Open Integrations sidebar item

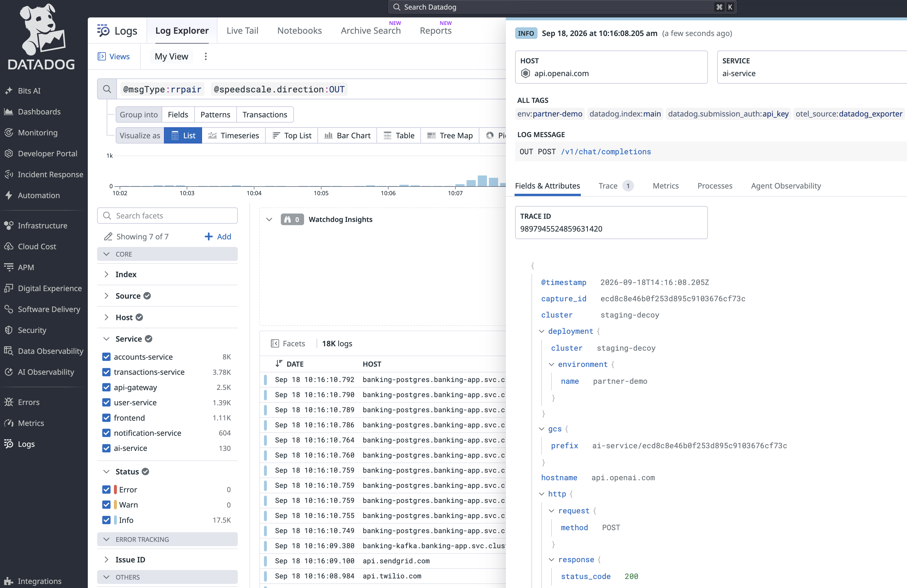pyautogui.click(x=33, y=581)
